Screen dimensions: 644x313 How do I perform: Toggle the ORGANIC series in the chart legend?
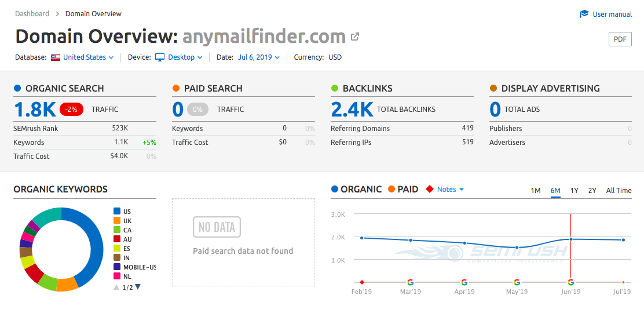357,189
